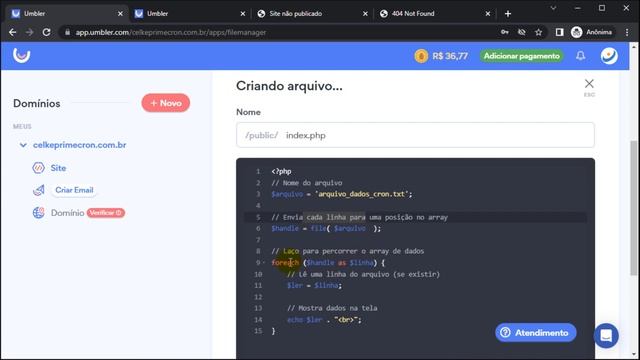The width and height of the screenshot is (640, 360).
Task: Click the comment on code line 5
Action: pyautogui.click(x=359, y=217)
